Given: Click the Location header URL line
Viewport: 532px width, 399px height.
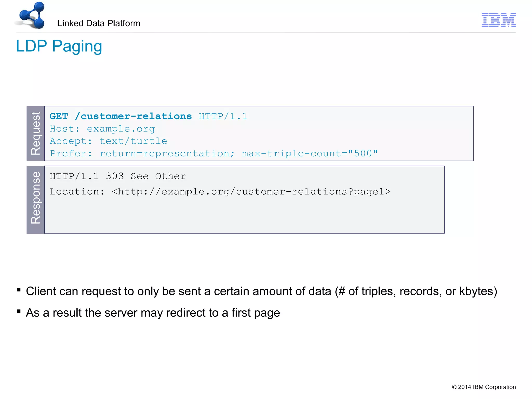Looking at the screenshot, I should [220, 192].
